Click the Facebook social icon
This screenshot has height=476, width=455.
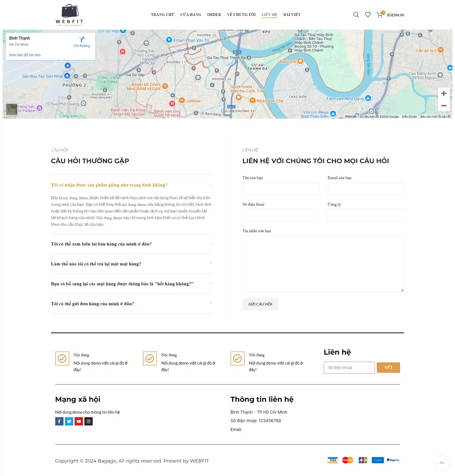59,421
